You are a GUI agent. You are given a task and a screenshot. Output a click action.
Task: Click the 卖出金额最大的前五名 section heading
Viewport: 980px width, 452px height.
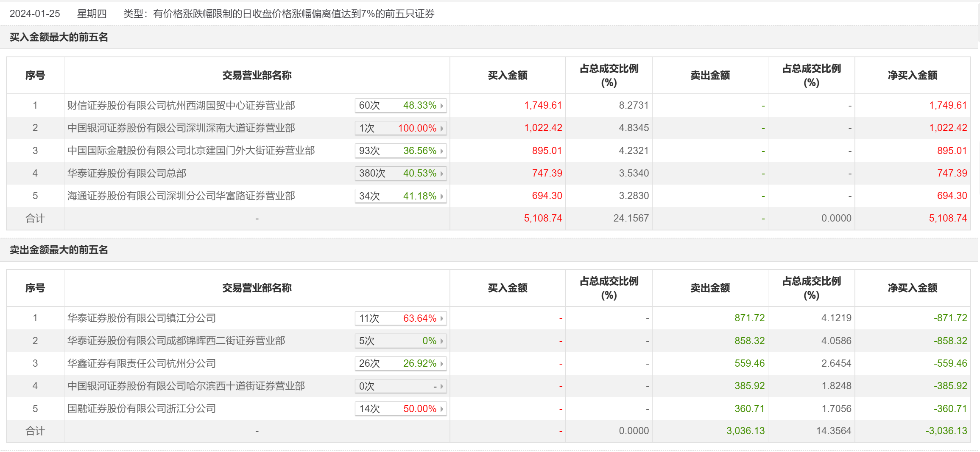(59, 250)
